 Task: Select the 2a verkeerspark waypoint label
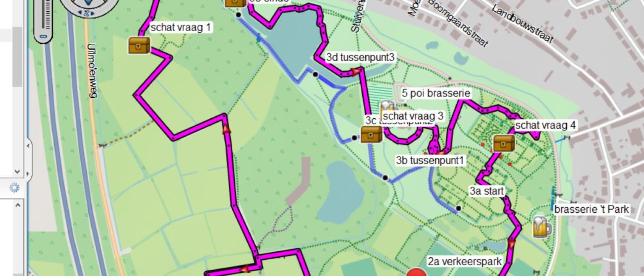click(x=464, y=261)
